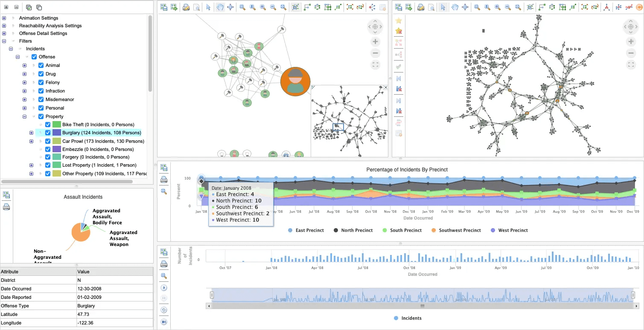The image size is (644, 330).
Task: Uncheck the Burglary checkbox
Action: [x=48, y=133]
